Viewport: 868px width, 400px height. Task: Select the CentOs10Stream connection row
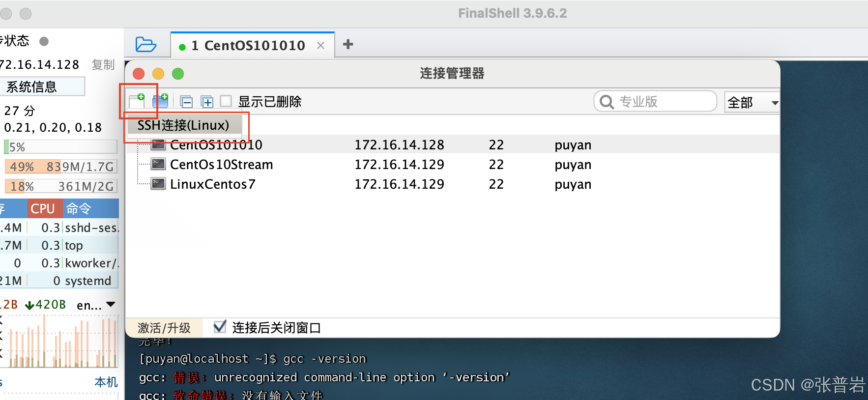pyautogui.click(x=452, y=164)
